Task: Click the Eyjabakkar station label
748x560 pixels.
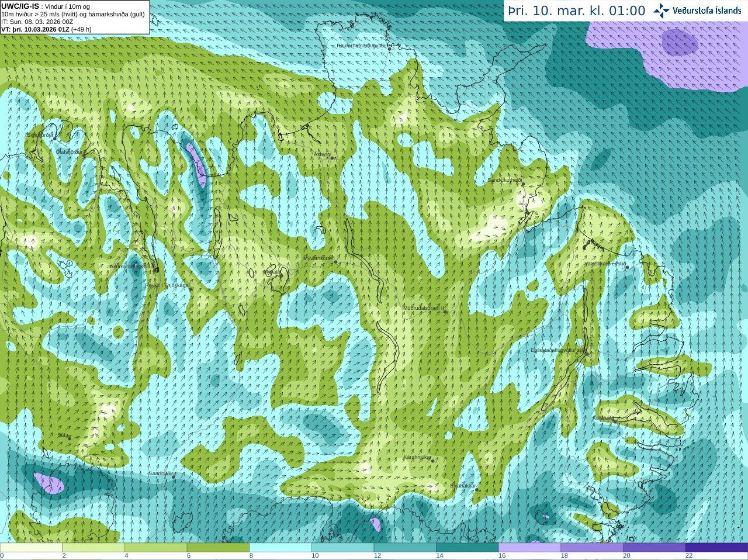Action: pyautogui.click(x=463, y=486)
